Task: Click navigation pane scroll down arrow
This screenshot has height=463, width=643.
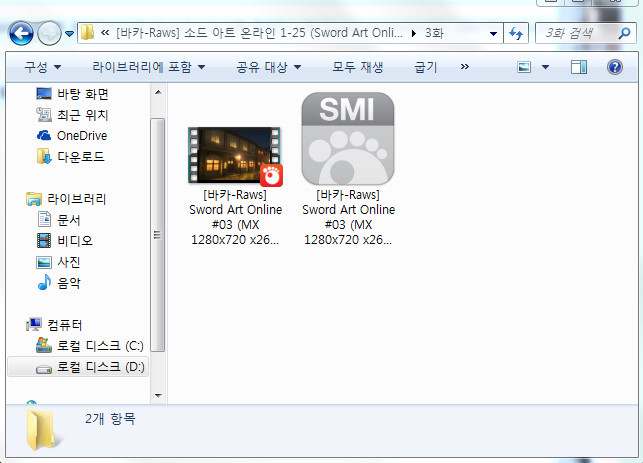Action: pyautogui.click(x=158, y=396)
